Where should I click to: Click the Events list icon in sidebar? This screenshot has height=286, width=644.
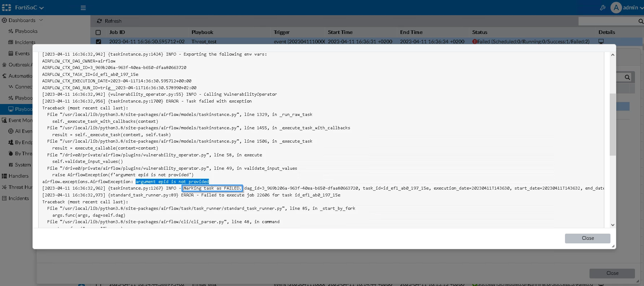[x=11, y=53]
